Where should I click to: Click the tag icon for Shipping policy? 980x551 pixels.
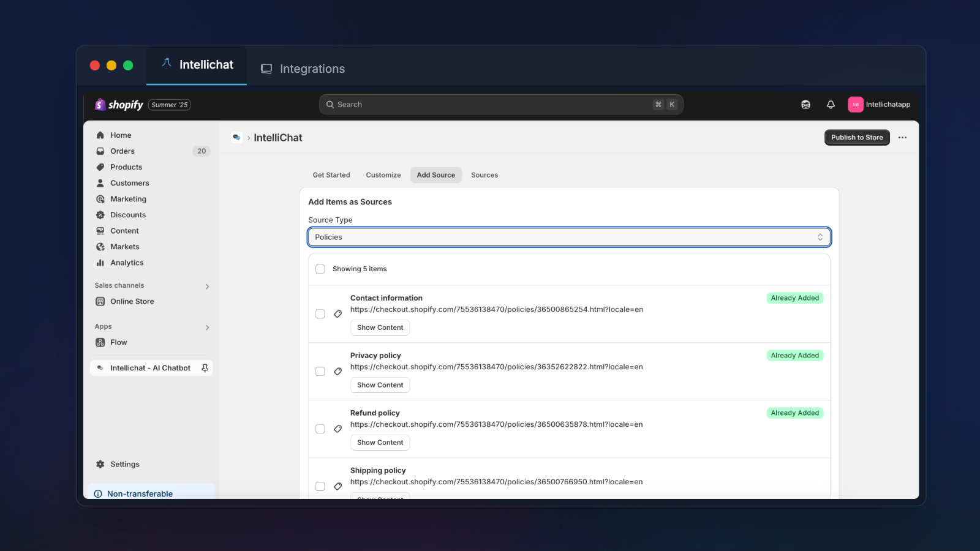coord(337,487)
